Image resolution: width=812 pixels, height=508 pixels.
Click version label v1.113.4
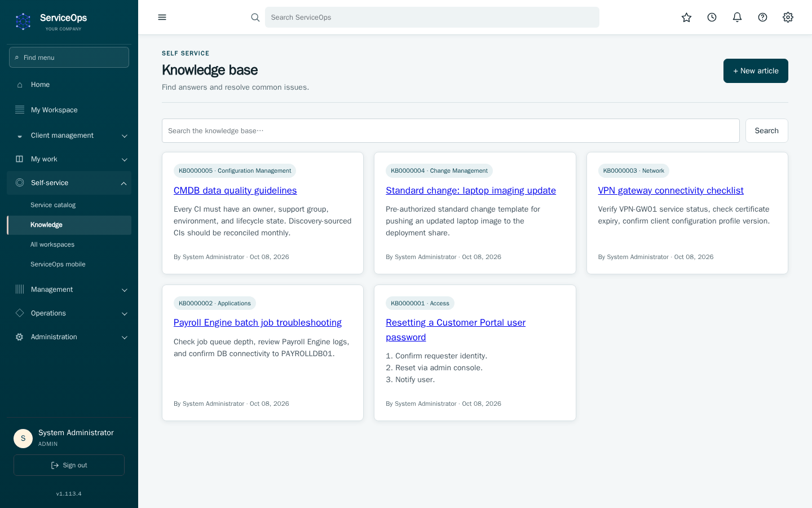coord(69,494)
